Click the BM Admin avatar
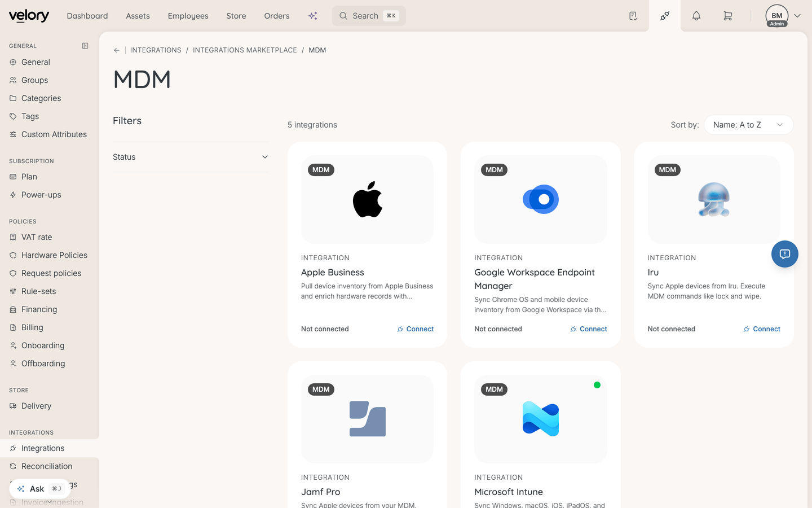The width and height of the screenshot is (812, 508). coord(777,16)
